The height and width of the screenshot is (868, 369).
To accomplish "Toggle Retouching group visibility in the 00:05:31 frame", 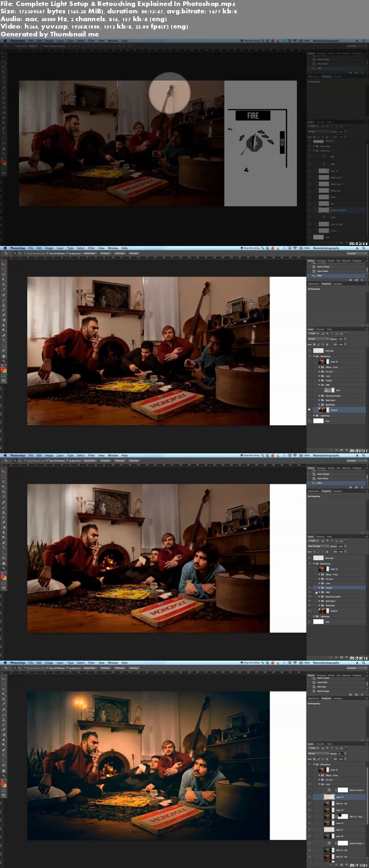I will 309,356.
